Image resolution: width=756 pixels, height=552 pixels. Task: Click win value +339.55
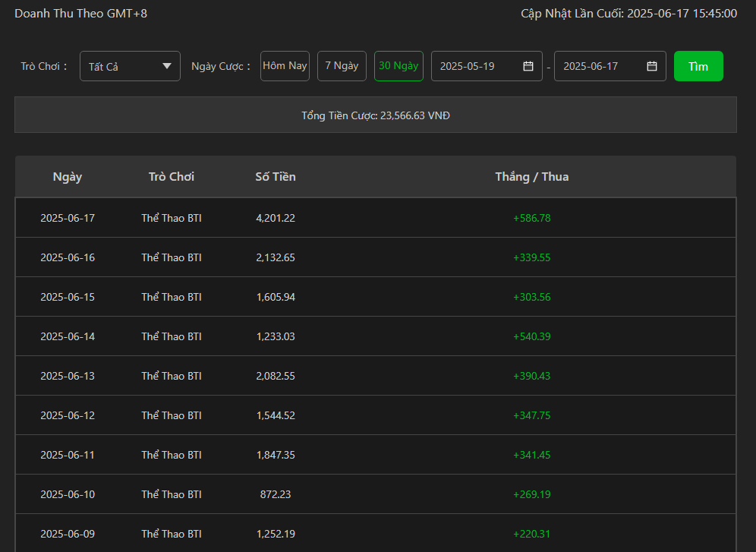tap(532, 257)
